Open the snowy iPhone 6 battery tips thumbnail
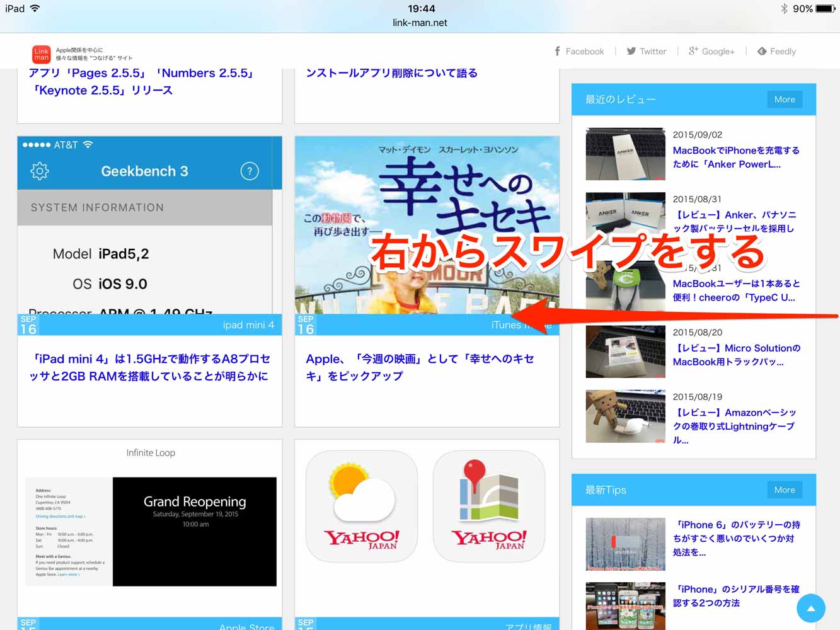Viewport: 840px width, 630px height. [625, 544]
